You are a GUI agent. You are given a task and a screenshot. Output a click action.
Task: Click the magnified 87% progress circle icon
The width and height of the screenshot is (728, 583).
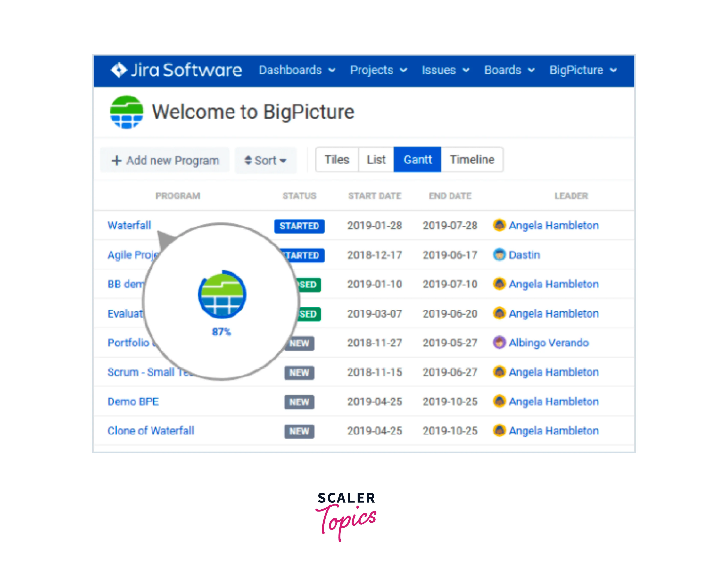(222, 295)
